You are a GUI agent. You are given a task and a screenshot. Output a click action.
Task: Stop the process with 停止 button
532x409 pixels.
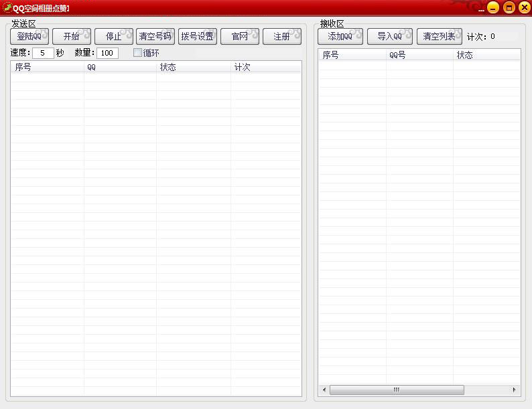(114, 36)
